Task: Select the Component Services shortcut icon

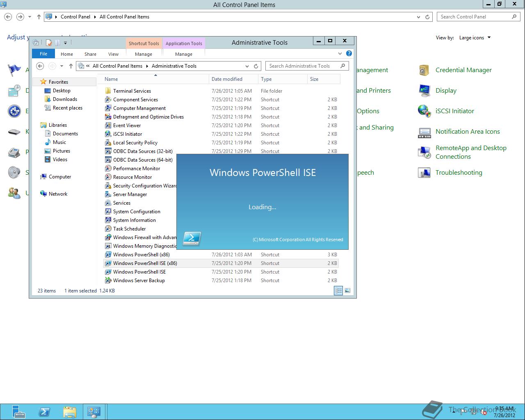Action: (108, 100)
